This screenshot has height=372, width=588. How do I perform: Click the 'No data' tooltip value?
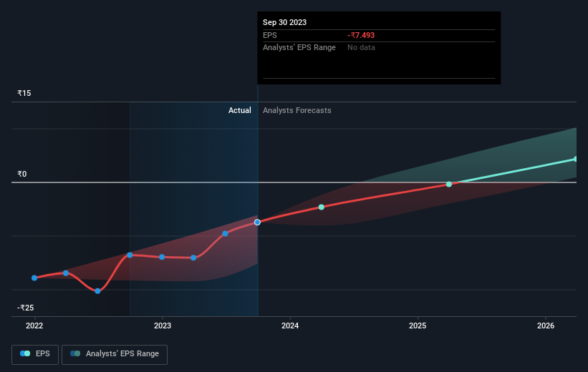361,48
